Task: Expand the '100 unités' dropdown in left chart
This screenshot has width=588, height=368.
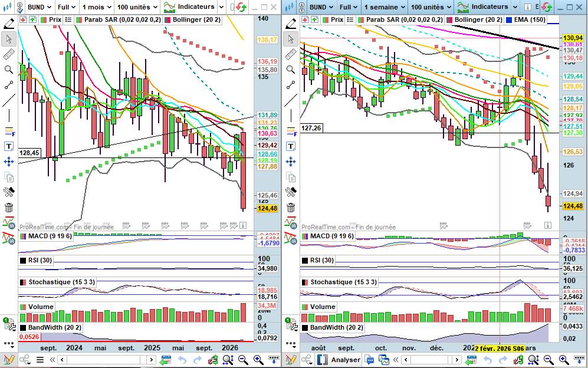Action: 137,7
